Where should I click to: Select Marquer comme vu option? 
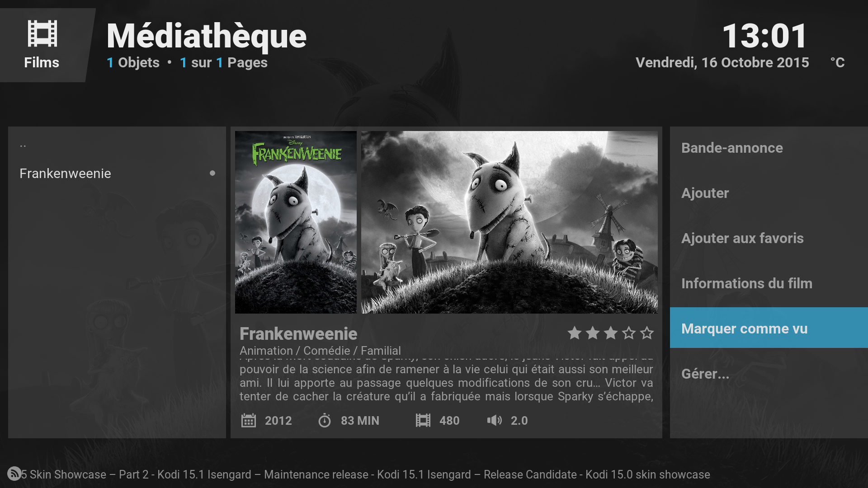tap(769, 328)
